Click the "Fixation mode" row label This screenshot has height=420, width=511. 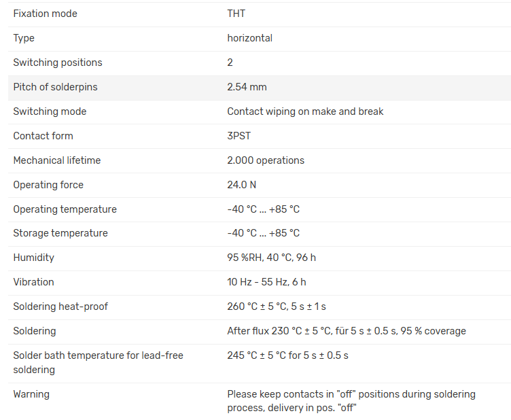pyautogui.click(x=45, y=14)
